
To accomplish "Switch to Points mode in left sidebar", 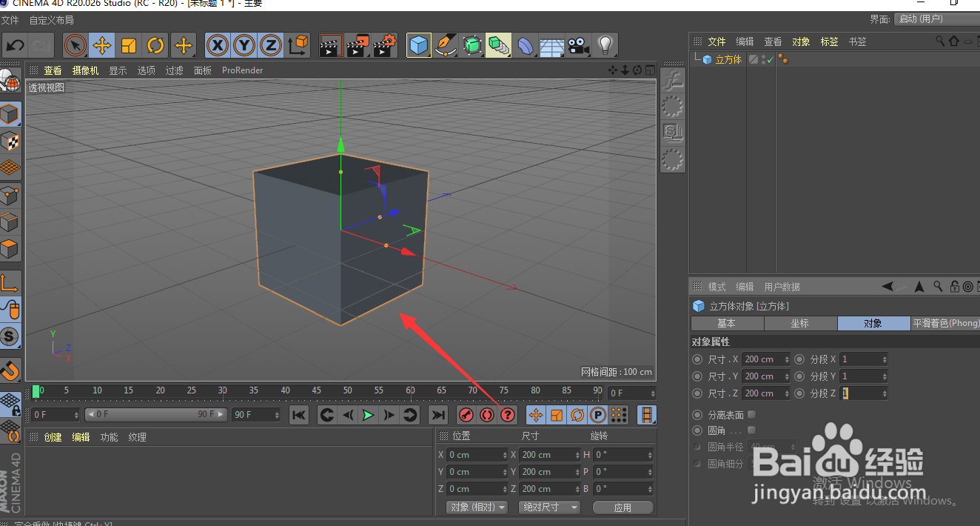I will click(x=10, y=195).
